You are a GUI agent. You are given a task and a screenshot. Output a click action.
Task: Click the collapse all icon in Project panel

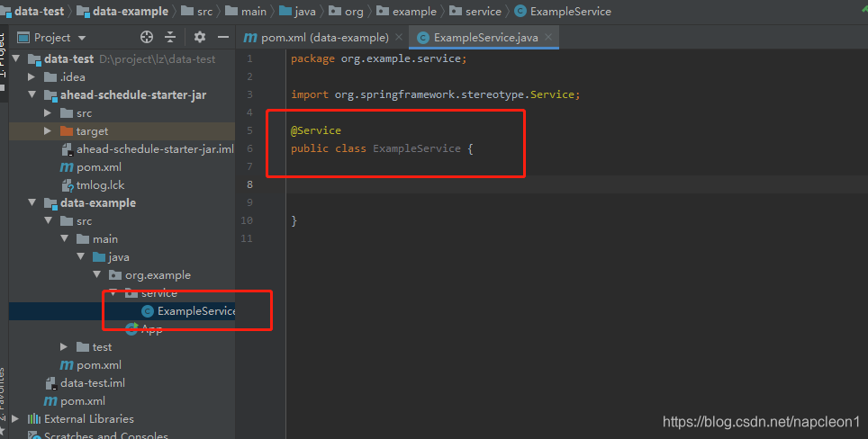tap(170, 37)
